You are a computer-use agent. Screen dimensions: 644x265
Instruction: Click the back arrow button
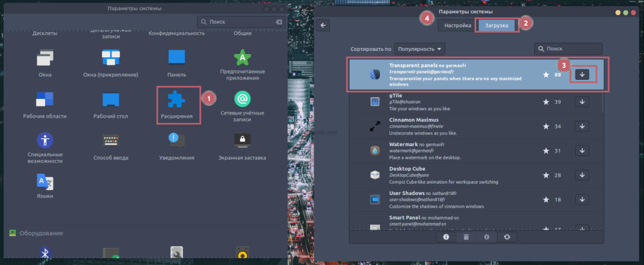tap(324, 25)
